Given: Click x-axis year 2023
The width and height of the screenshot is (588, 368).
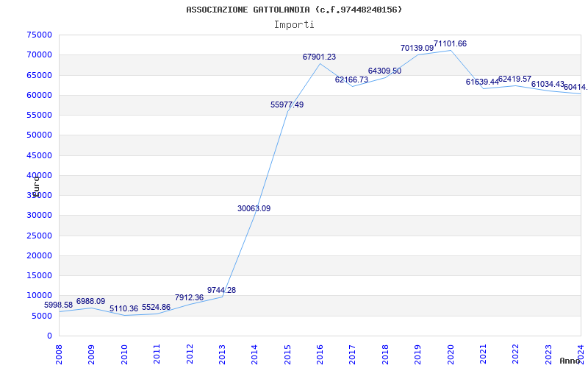Looking at the screenshot, I should pos(548,355).
